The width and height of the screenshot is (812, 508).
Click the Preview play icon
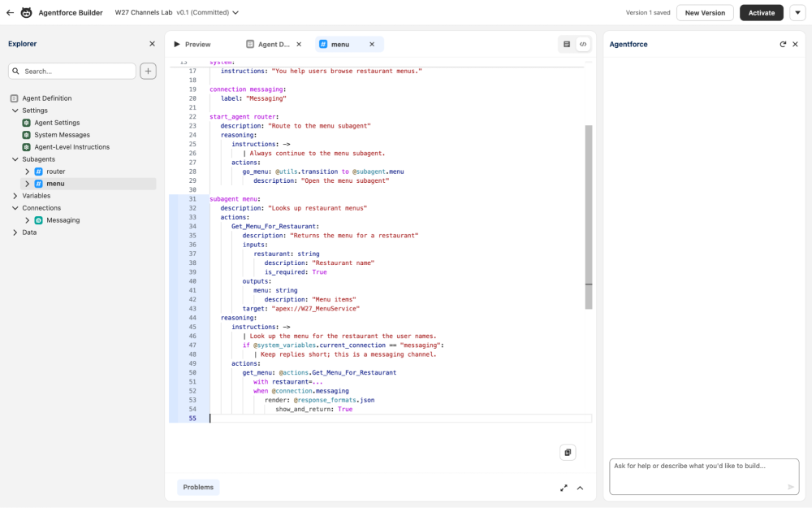[176, 44]
